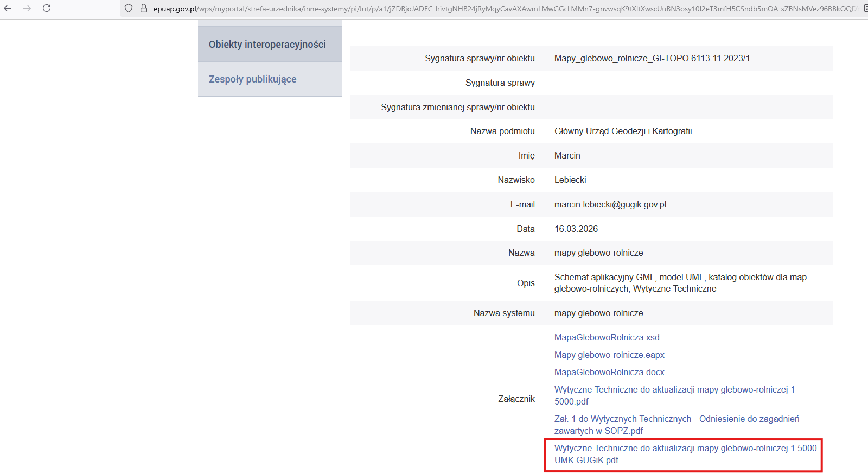The width and height of the screenshot is (868, 473).
Task: Open the Mapy glebowo-rolnicze.eapx file link
Action: click(609, 355)
